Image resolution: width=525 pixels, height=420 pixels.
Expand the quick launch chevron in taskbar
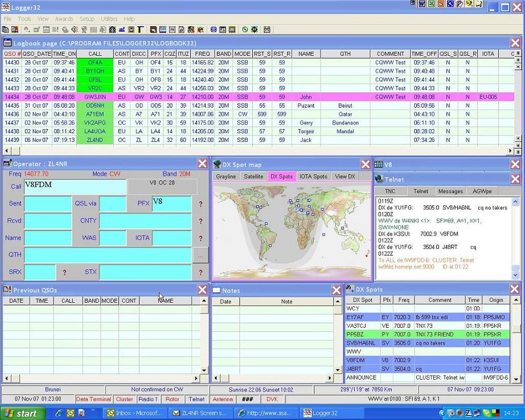[93, 410]
